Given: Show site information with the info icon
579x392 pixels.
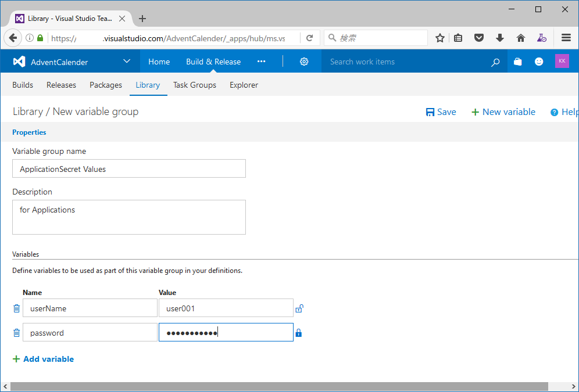Looking at the screenshot, I should 30,38.
